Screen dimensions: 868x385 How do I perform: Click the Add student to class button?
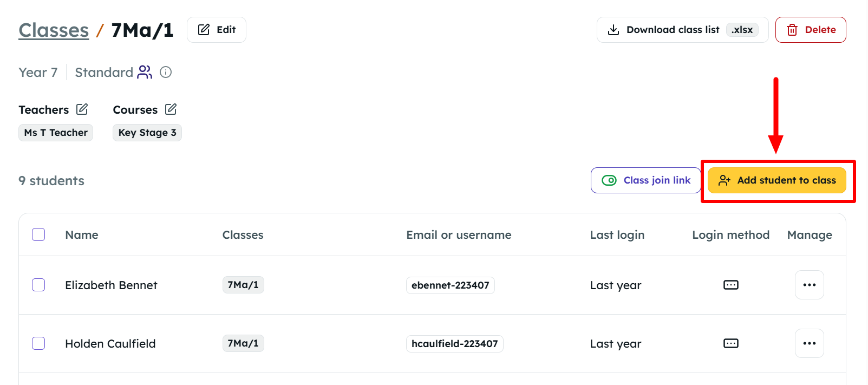pyautogui.click(x=776, y=180)
